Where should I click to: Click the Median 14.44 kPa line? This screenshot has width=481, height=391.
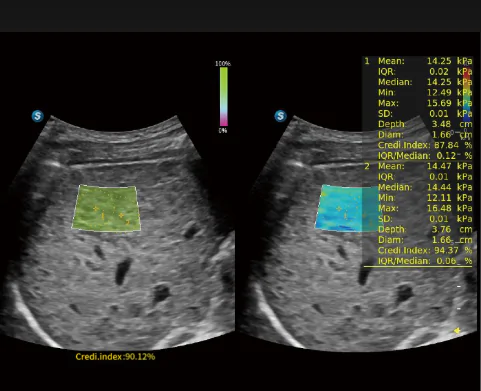(x=425, y=187)
